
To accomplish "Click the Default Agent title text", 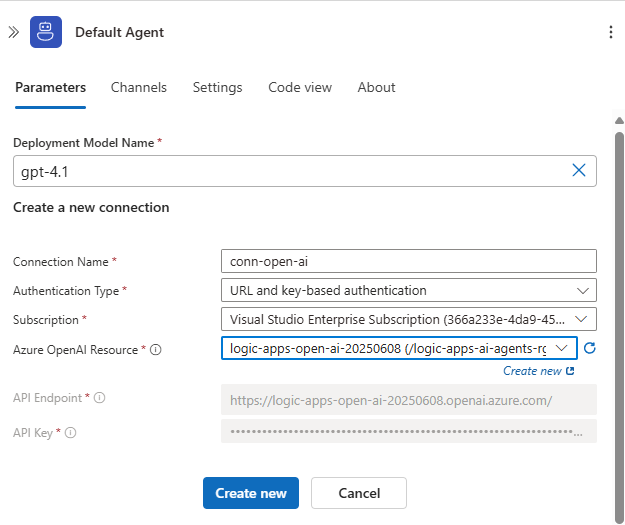I will (x=120, y=32).
